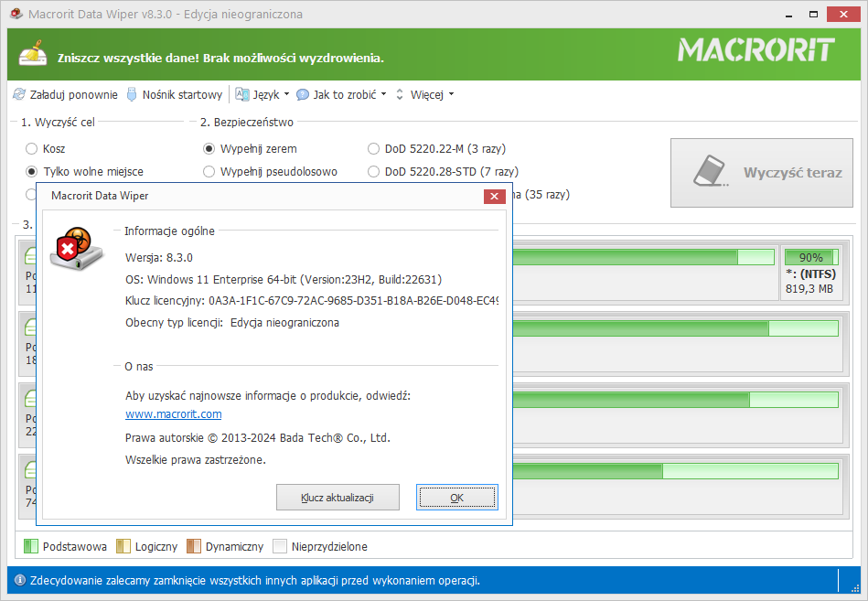868x601 pixels.
Task: Click the first disk usage bar
Action: coord(643,257)
